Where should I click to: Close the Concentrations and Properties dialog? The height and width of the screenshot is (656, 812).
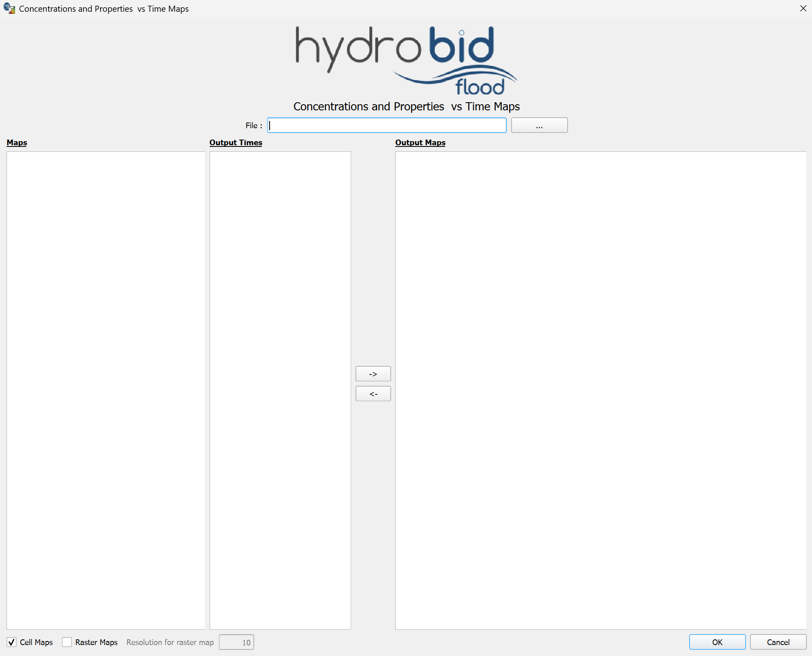point(803,9)
